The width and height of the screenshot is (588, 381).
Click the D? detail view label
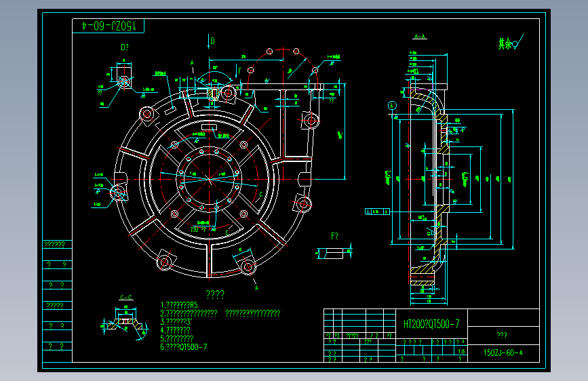pos(125,47)
